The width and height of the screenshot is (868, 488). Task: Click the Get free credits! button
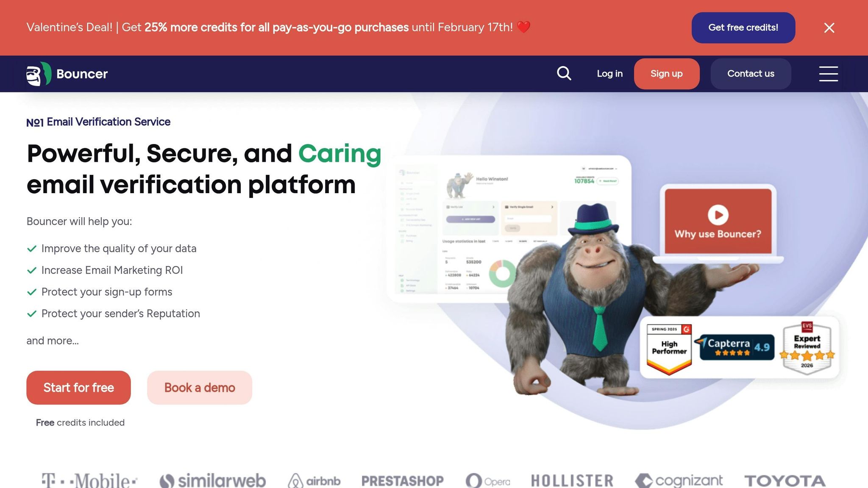coord(743,28)
